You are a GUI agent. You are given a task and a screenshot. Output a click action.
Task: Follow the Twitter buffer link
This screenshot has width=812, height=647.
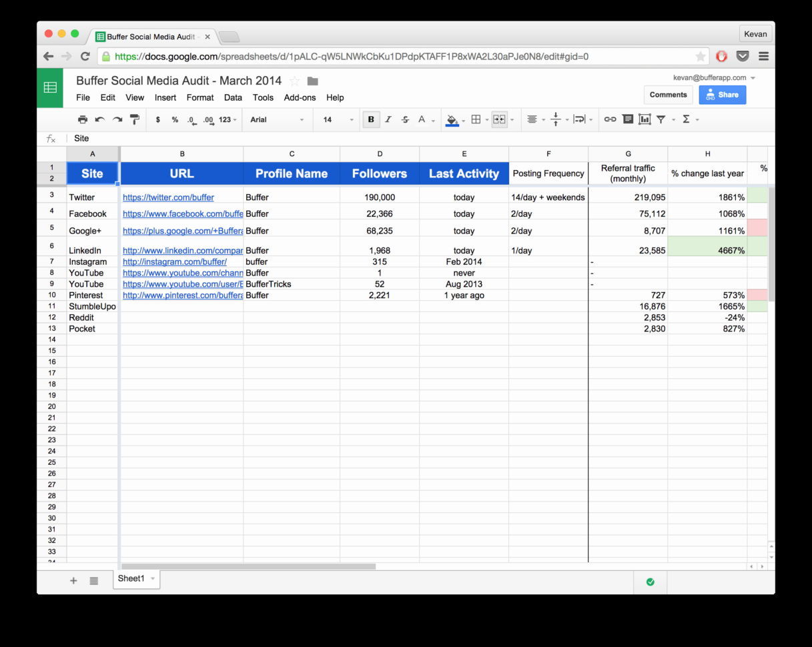coord(169,197)
